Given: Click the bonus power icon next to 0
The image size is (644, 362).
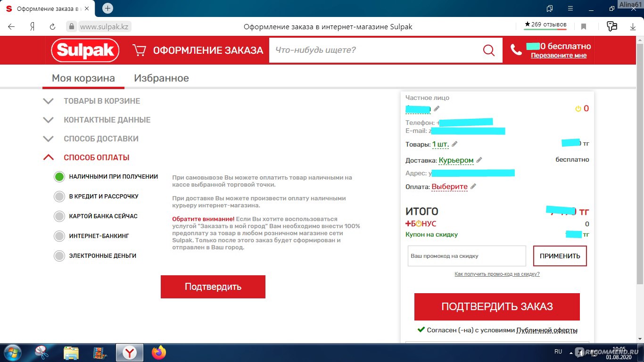Looking at the screenshot, I should tap(578, 109).
